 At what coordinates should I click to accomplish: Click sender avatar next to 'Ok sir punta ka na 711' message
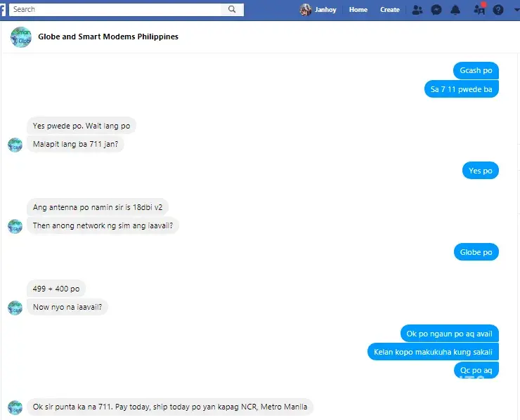pos(15,407)
